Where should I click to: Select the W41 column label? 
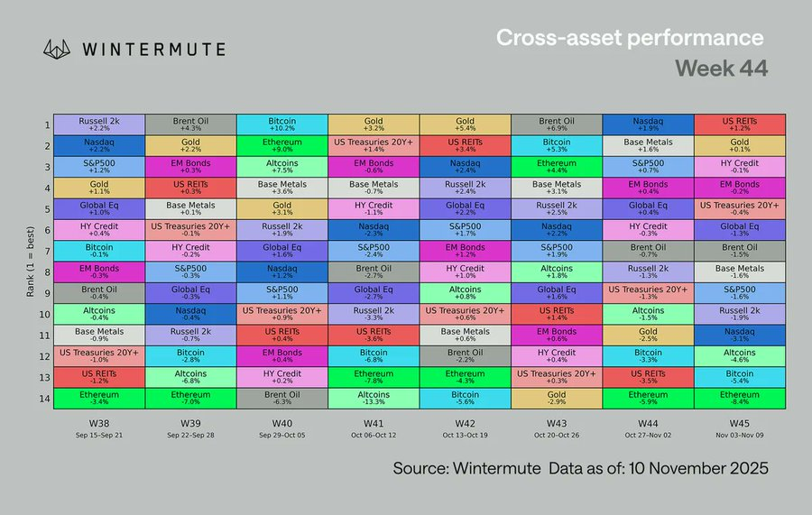click(x=373, y=421)
